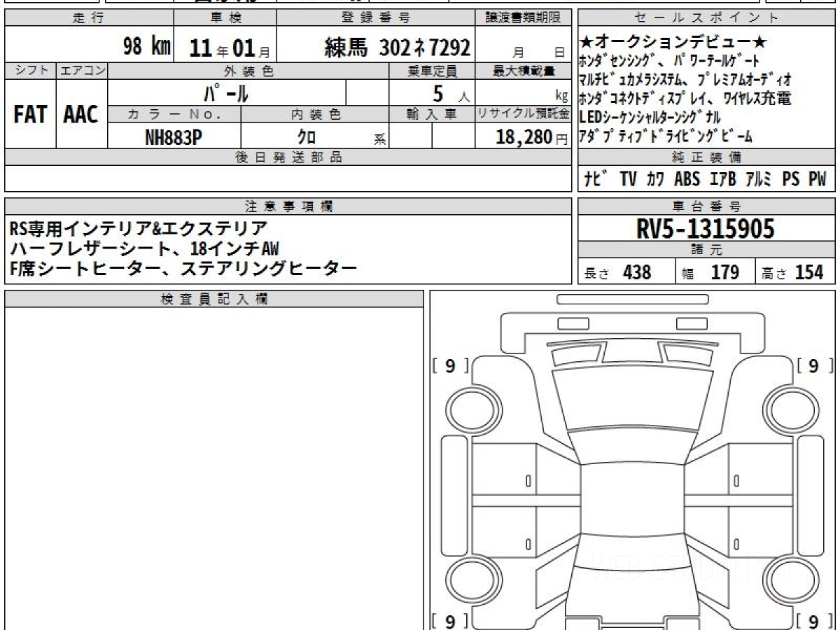
Task: Click the エアコン label
Action: point(82,71)
